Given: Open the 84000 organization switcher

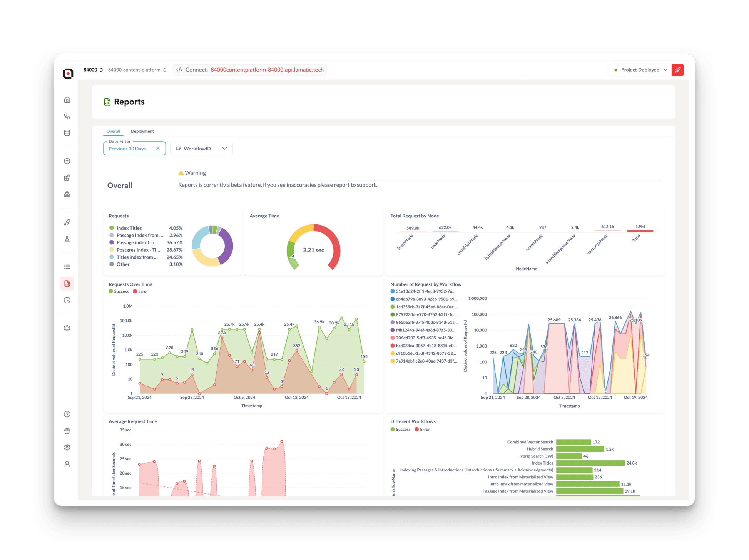Looking at the screenshot, I should 93,70.
